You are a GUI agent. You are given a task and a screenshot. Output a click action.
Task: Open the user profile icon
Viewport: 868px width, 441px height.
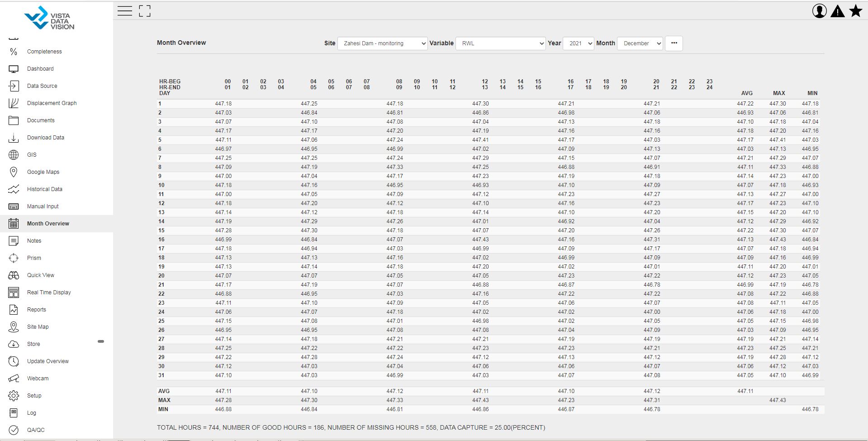[820, 11]
